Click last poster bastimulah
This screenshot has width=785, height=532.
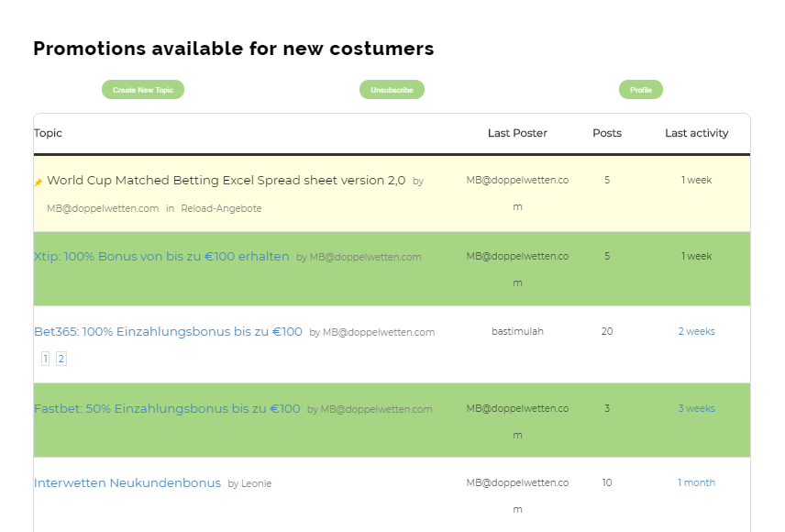coord(517,331)
